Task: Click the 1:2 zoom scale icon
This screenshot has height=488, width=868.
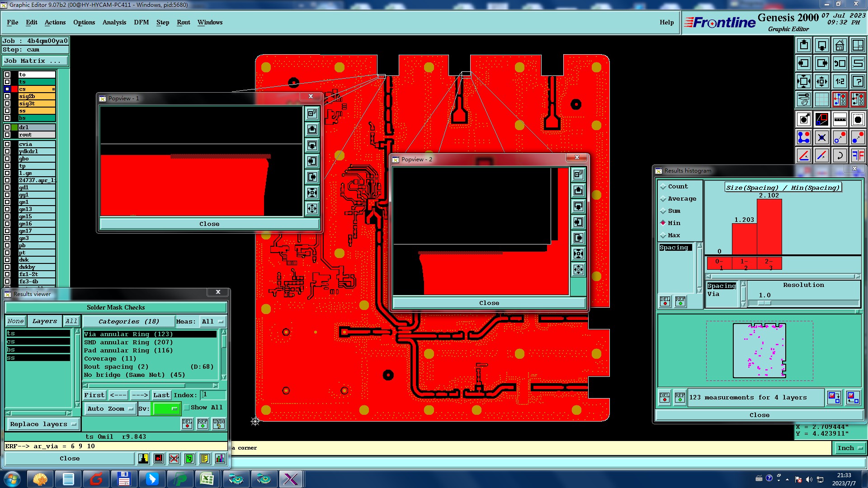Action: click(x=840, y=82)
